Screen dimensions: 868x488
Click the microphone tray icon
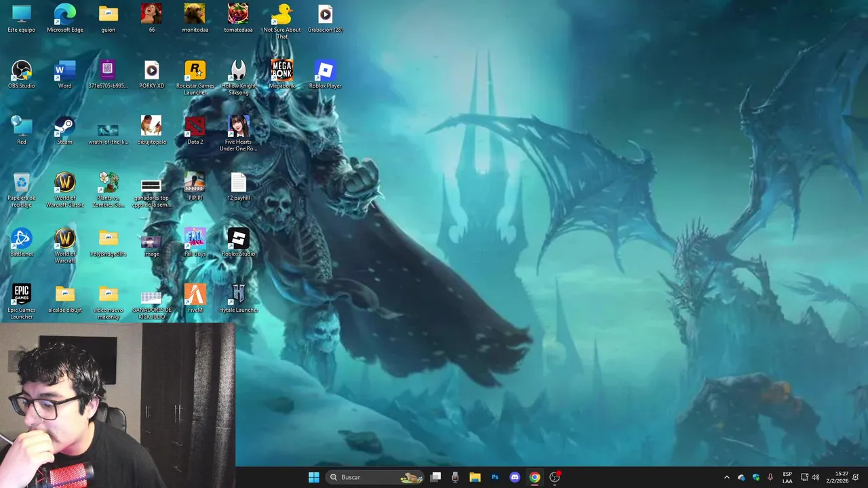coord(770,477)
